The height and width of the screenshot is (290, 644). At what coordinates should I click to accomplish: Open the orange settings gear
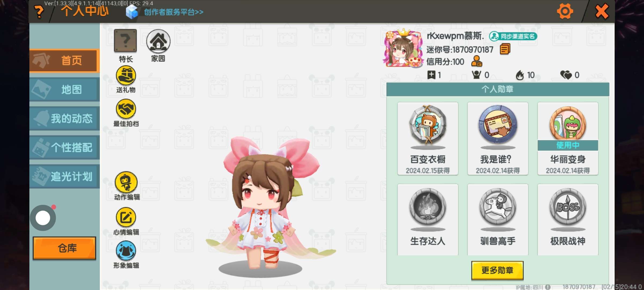[x=565, y=11]
